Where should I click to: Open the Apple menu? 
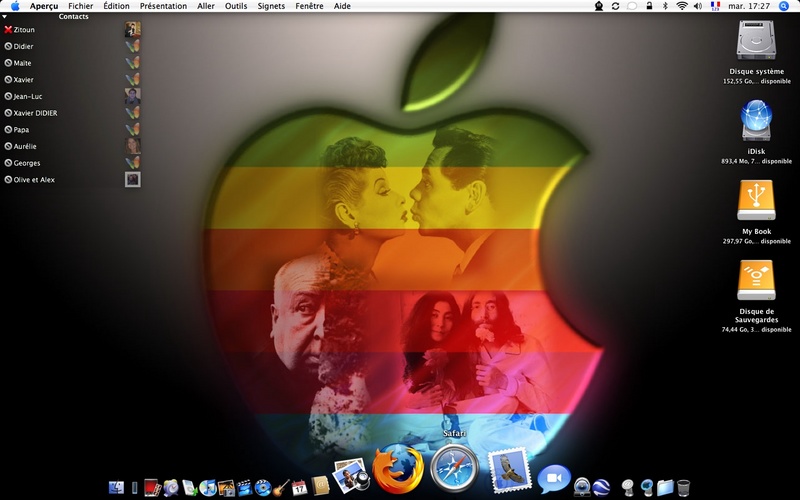pos(15,6)
